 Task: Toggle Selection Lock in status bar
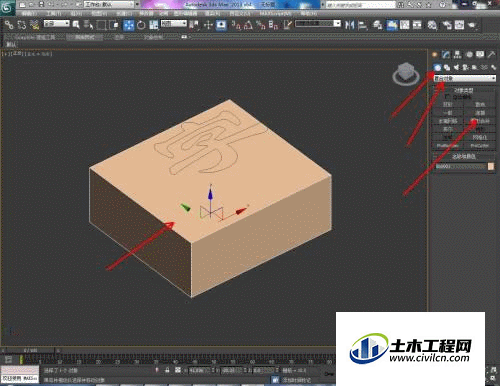coord(167,370)
